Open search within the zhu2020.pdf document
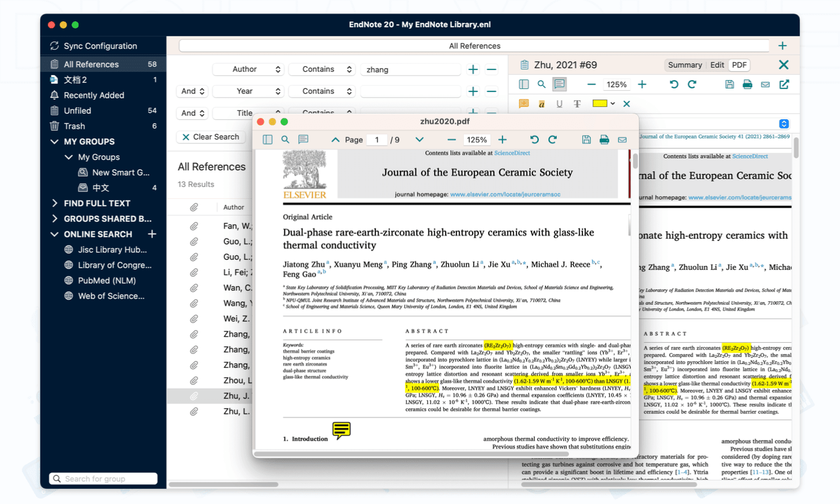840x504 pixels. 285,139
